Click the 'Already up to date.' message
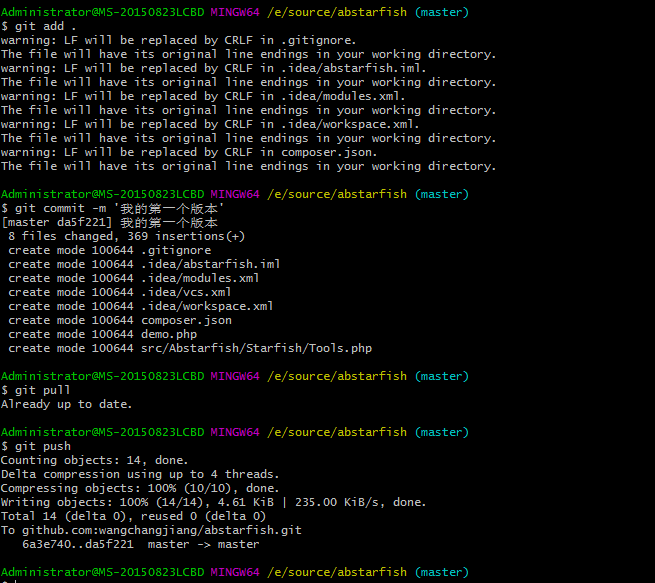The image size is (655, 583). coord(66,404)
